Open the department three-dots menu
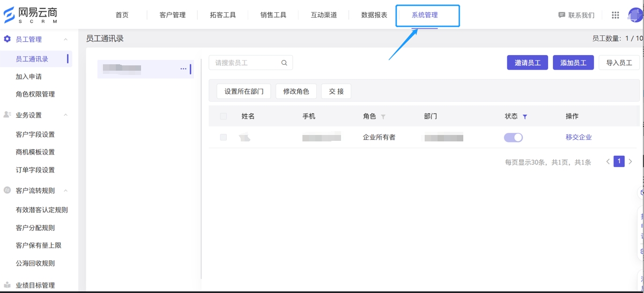644x293 pixels. pyautogui.click(x=183, y=69)
